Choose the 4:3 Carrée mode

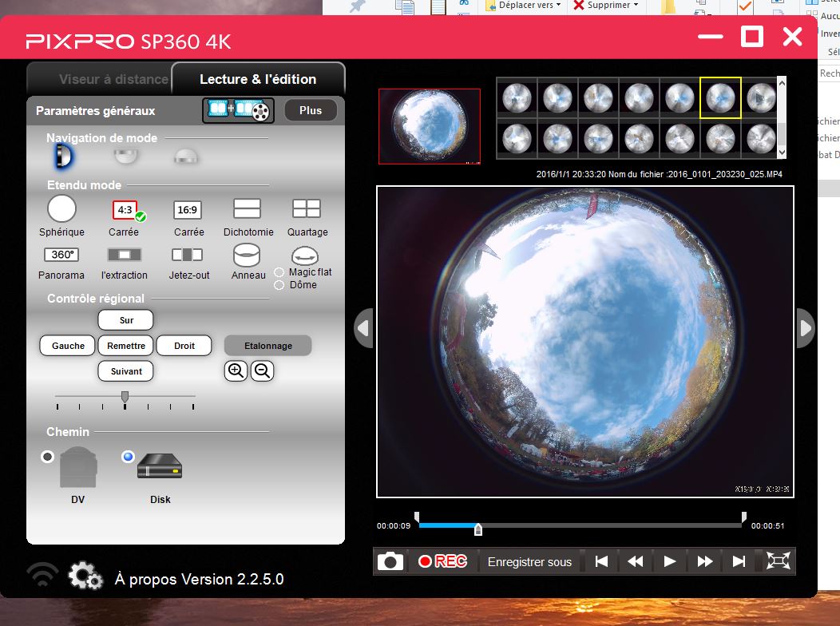pos(125,209)
